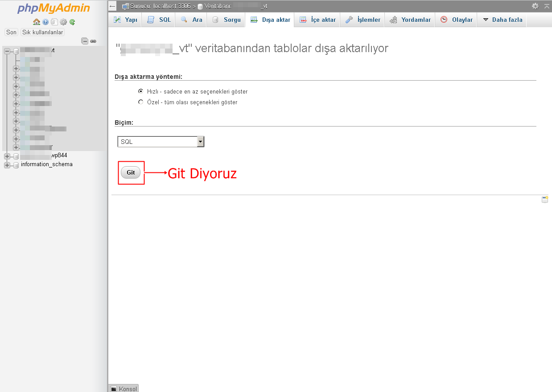Open information_schema database name link

coord(47,164)
